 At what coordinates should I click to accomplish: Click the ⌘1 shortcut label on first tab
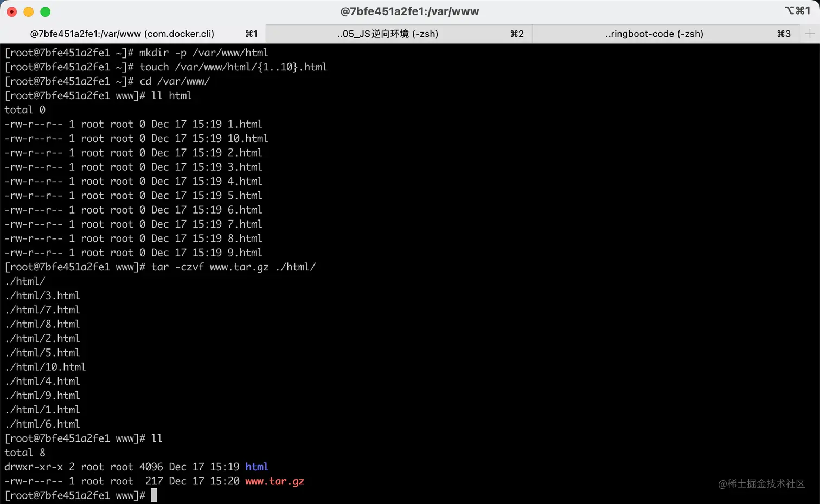click(x=251, y=34)
